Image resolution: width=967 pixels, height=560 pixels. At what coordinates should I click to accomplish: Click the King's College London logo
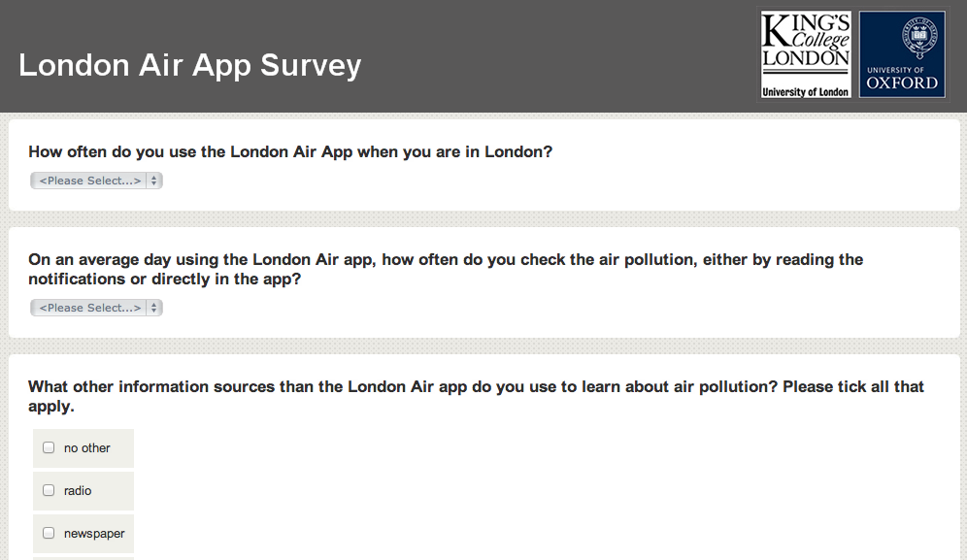[805, 54]
